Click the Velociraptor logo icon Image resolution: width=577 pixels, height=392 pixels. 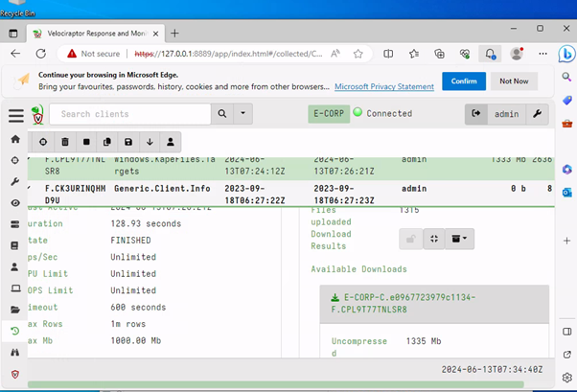[x=37, y=114]
